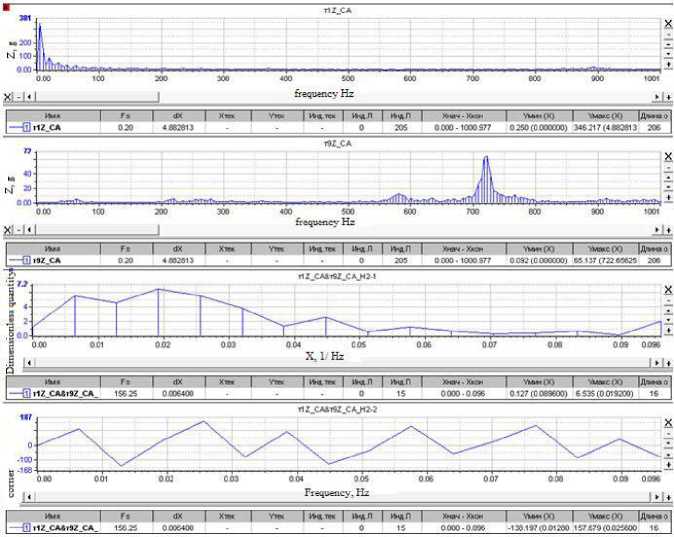Click the 0.250 (0.000000) minimum value cell

point(539,128)
